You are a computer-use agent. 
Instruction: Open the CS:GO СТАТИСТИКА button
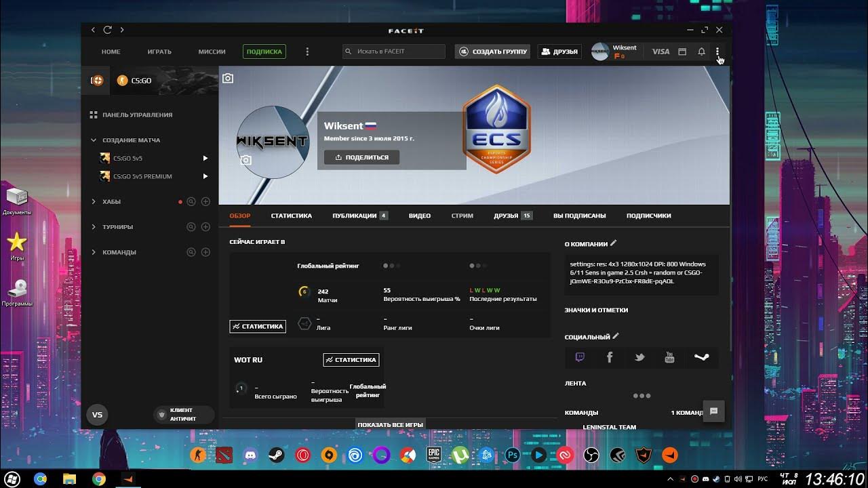258,326
